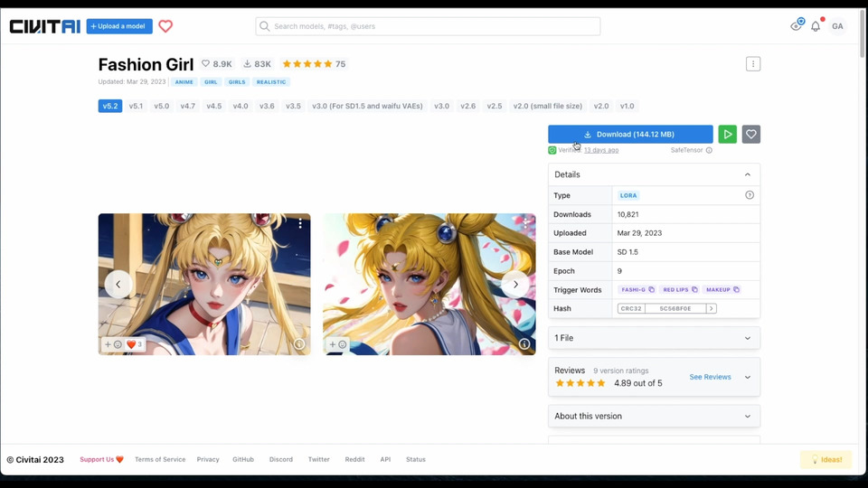Click the REALISTIC tag
This screenshot has width=868, height=488.
click(271, 82)
